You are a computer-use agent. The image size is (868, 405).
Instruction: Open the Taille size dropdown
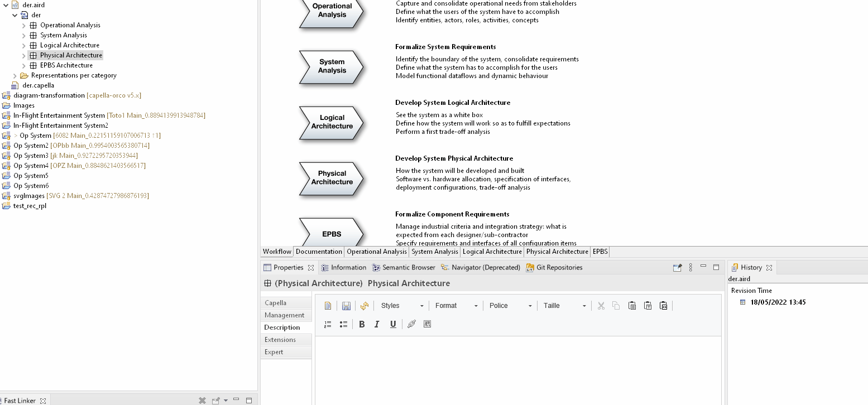(x=564, y=305)
